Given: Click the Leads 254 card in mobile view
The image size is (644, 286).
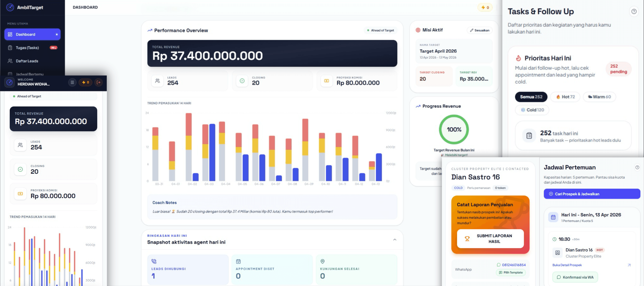Looking at the screenshot, I should coord(53,145).
